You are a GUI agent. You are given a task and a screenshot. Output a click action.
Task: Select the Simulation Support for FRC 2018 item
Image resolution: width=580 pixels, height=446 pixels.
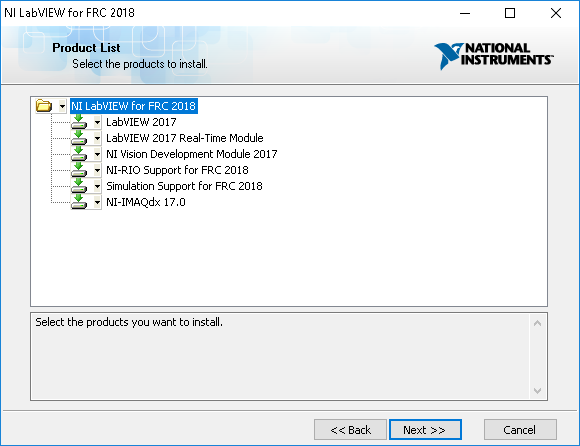click(x=184, y=186)
